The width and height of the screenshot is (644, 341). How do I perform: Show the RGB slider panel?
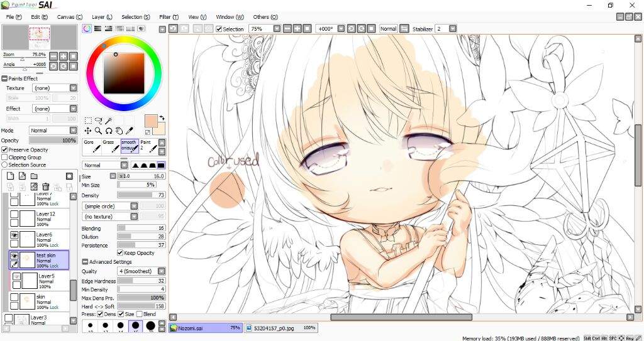click(97, 28)
